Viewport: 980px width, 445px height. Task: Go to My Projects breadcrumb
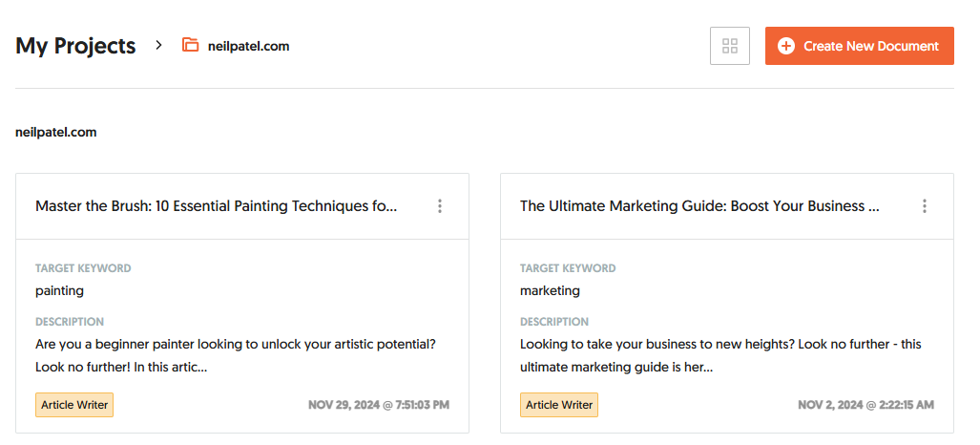pos(75,45)
